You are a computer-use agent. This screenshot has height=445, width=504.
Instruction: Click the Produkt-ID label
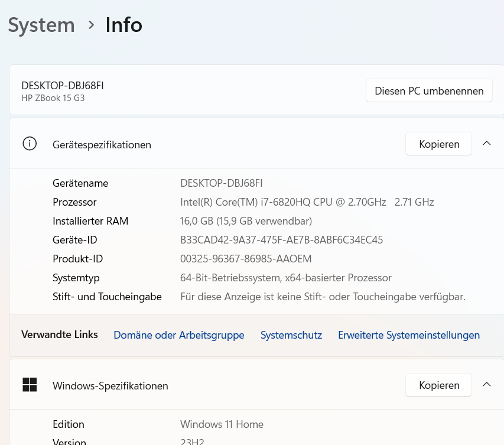coord(78,259)
